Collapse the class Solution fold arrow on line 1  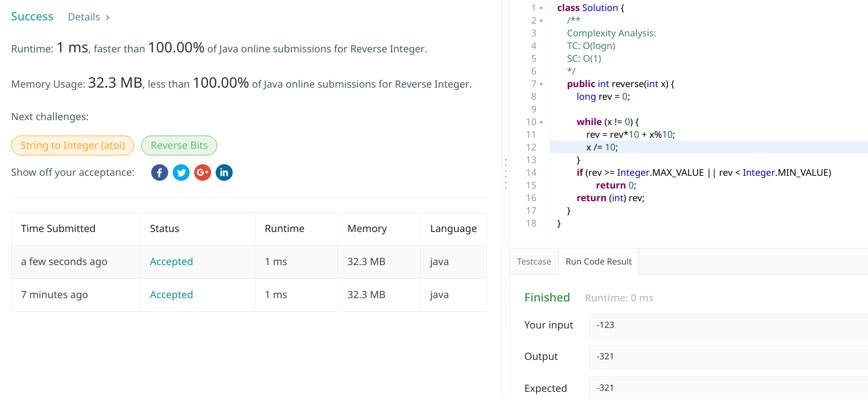(541, 8)
